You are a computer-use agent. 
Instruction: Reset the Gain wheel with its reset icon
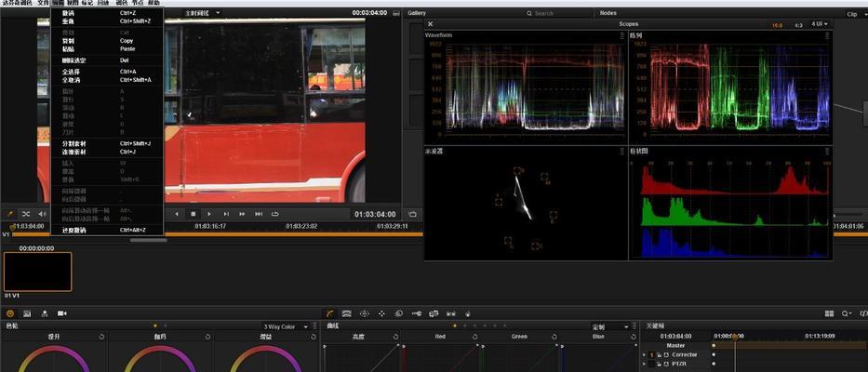pyautogui.click(x=314, y=337)
